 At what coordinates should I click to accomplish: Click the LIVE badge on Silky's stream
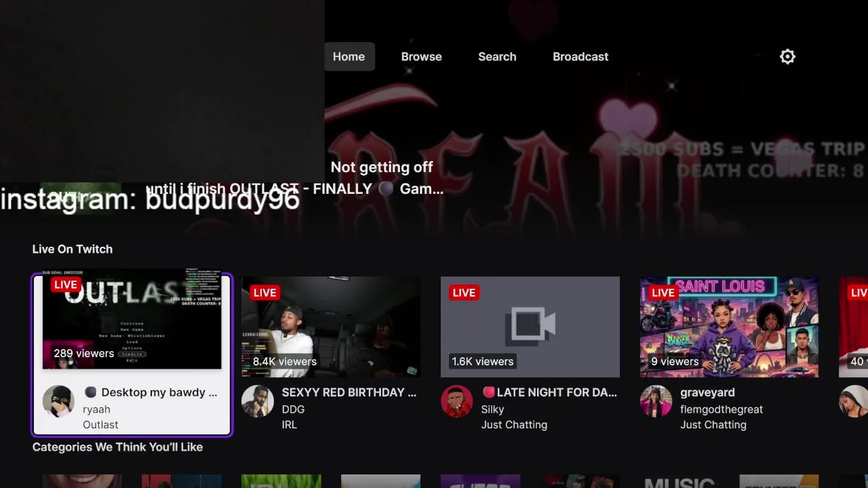pyautogui.click(x=464, y=293)
